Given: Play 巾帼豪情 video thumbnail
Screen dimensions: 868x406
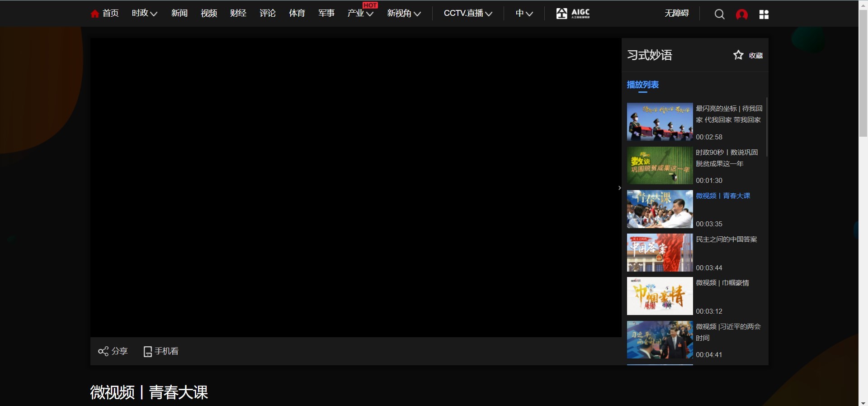Looking at the screenshot, I should click(x=660, y=296).
